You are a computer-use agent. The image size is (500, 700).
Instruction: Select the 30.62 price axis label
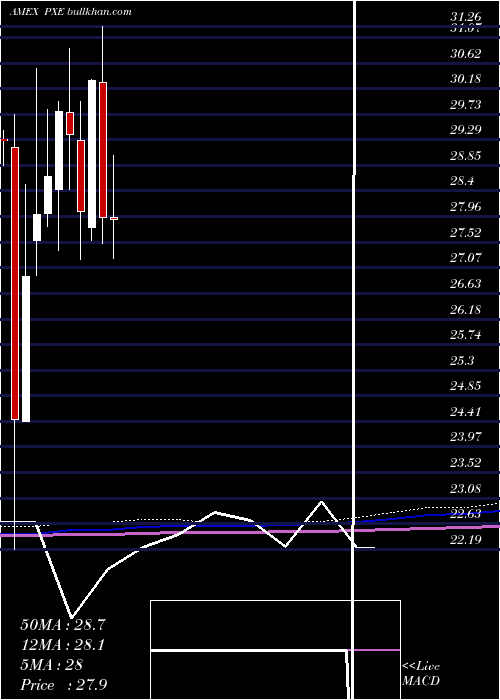coord(466,54)
